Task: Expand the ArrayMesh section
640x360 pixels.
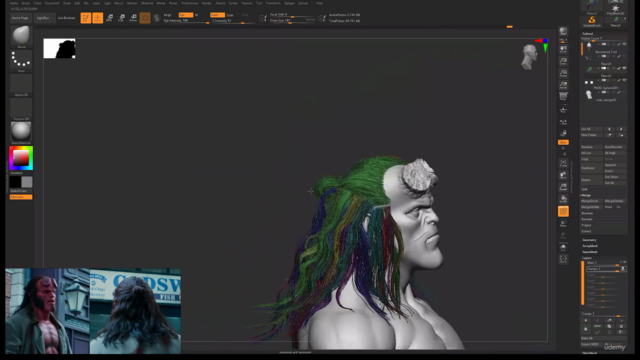Action: tap(590, 246)
